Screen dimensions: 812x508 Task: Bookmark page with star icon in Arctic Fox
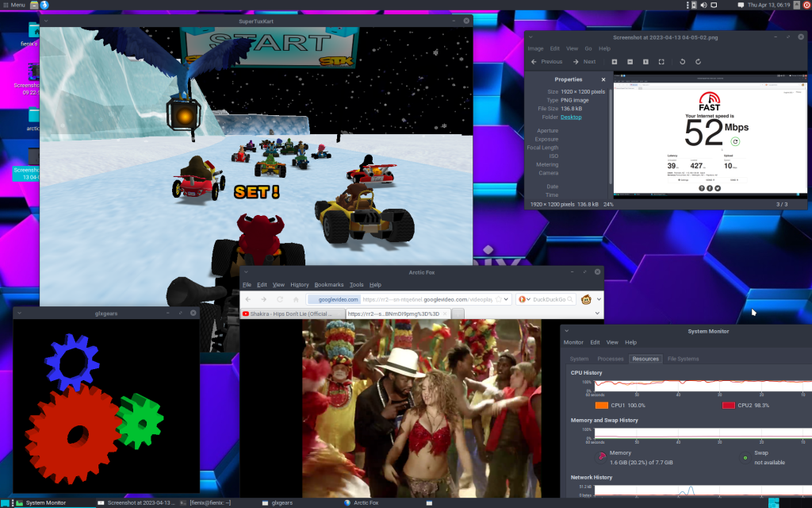coord(499,299)
